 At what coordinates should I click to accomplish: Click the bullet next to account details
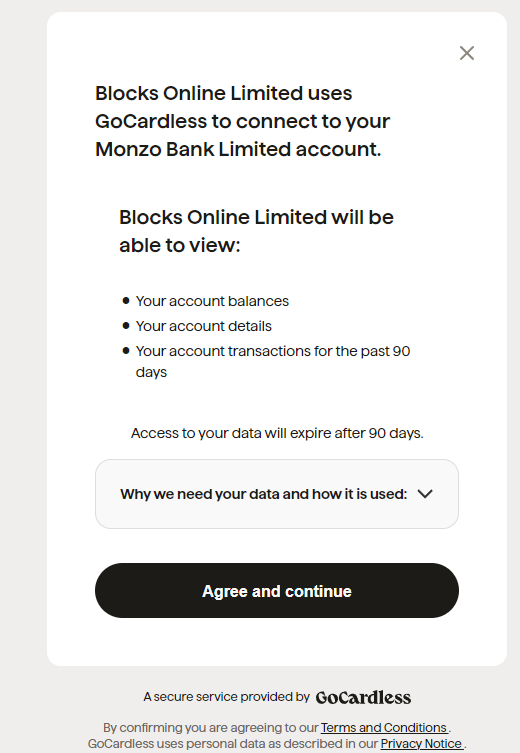126,326
